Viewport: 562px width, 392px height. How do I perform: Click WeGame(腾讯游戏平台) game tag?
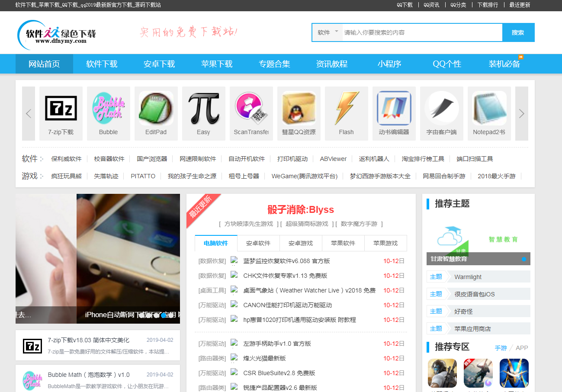pyautogui.click(x=305, y=176)
